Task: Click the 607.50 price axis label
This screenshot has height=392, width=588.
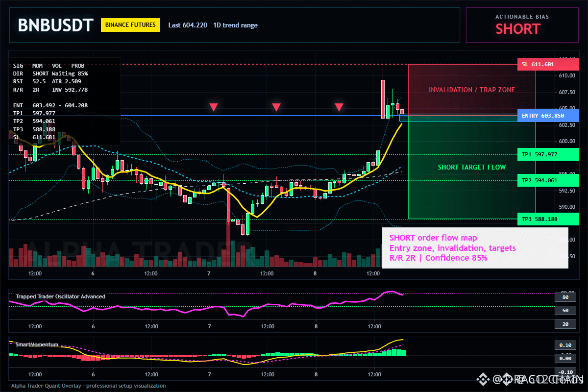Action: (x=567, y=92)
